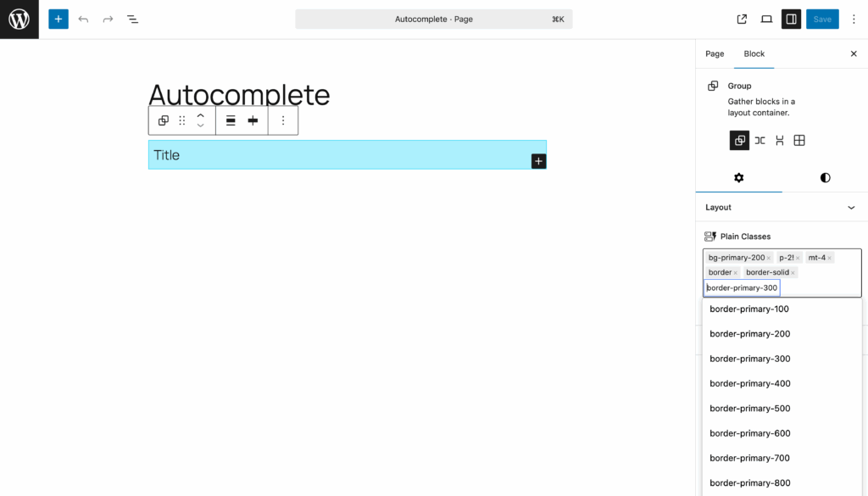Open the document overview list icon

click(x=133, y=19)
